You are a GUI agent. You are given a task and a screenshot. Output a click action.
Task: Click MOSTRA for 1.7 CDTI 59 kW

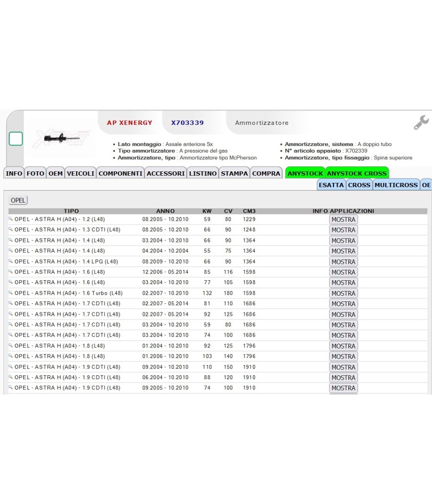344,325
